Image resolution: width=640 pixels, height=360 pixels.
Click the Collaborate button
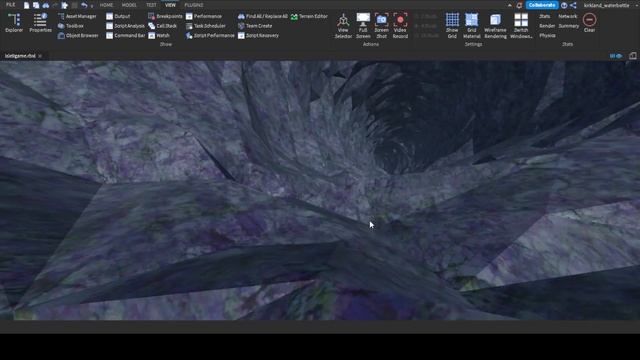[542, 5]
